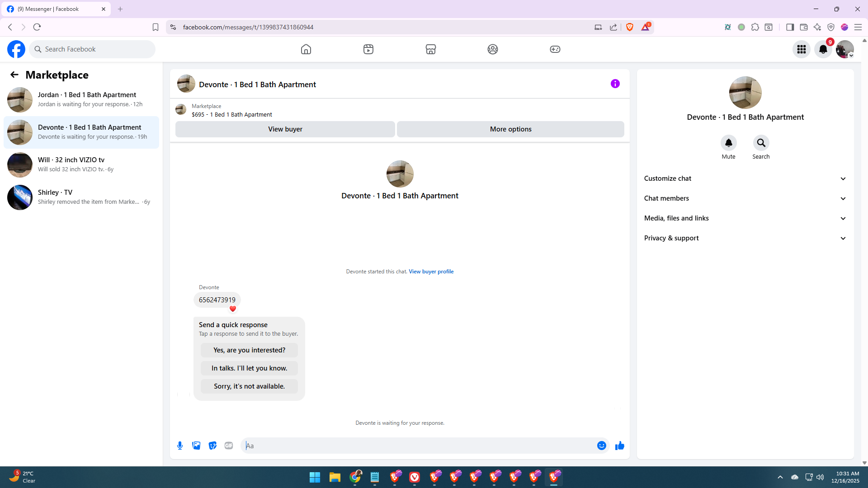Open Brave wallet icon
Viewport: 868px width, 488px height.
pyautogui.click(x=803, y=27)
